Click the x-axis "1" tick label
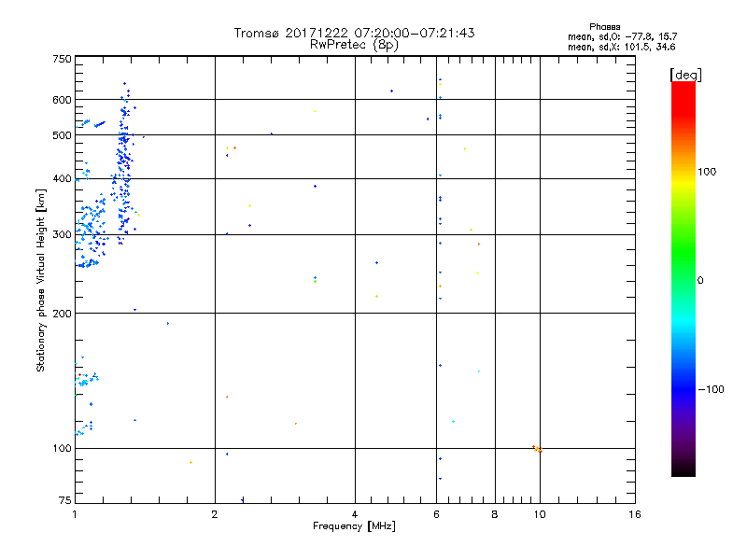The height and width of the screenshot is (560, 747). coord(75,514)
